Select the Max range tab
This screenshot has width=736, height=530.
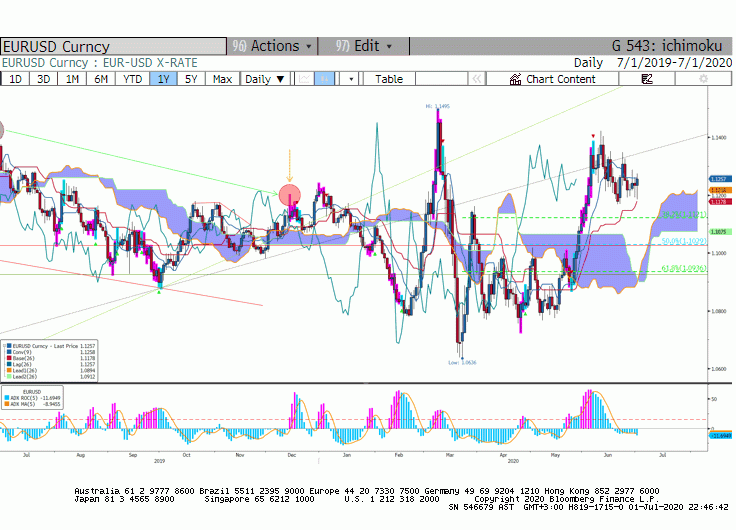tap(222, 79)
